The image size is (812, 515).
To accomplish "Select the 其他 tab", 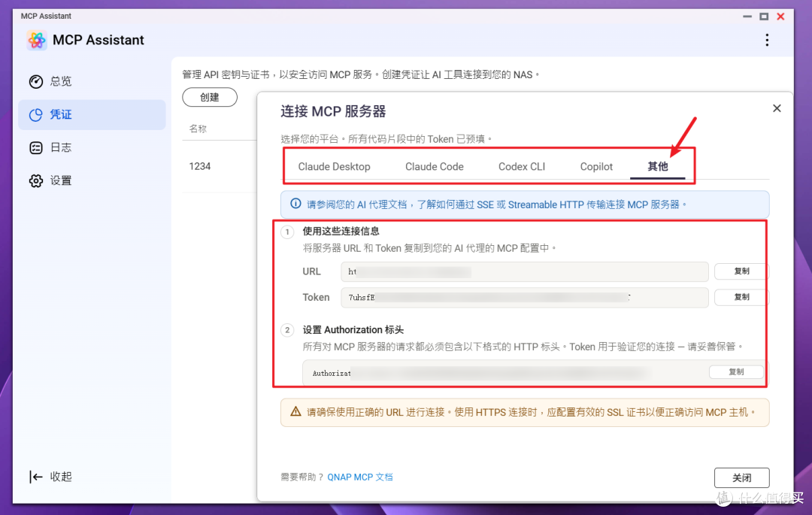I will [x=658, y=167].
